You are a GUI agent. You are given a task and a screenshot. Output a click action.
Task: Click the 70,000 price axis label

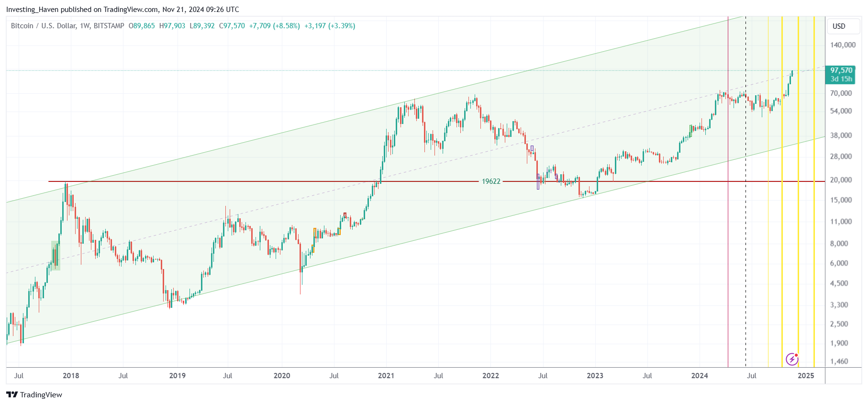(x=841, y=93)
